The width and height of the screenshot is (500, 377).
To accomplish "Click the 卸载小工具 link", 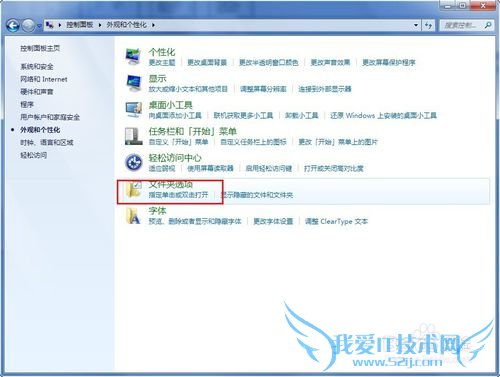I will point(302,116).
